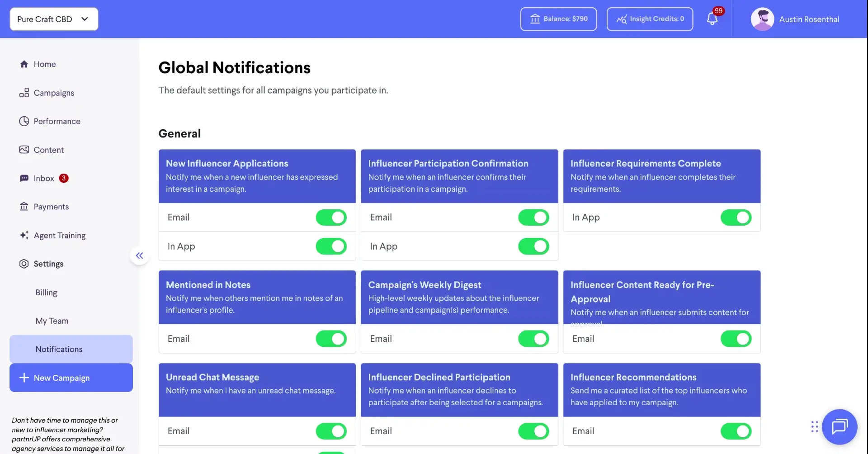Open the chat support bubble
868x454 pixels.
tap(840, 426)
